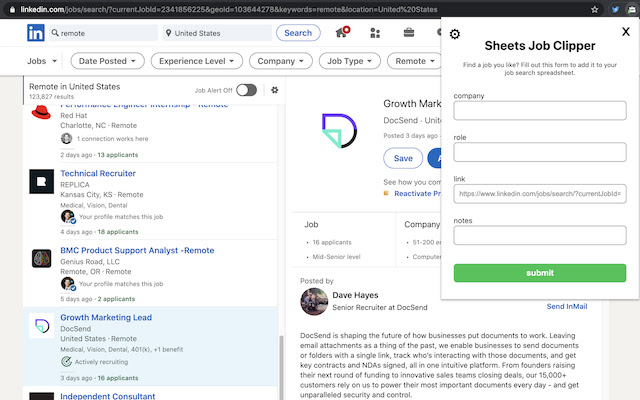This screenshot has width=640, height=400.
Task: Click Reactivate Premium link
Action: click(x=417, y=193)
